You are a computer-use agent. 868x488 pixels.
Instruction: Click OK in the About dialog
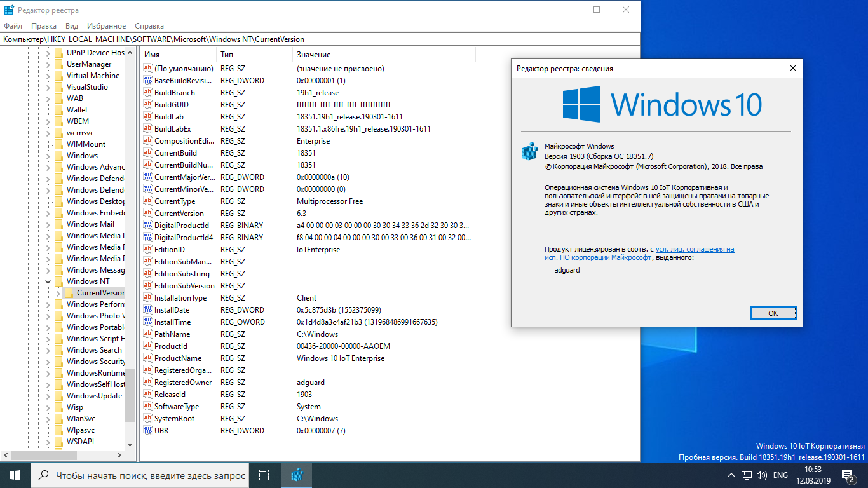click(773, 313)
